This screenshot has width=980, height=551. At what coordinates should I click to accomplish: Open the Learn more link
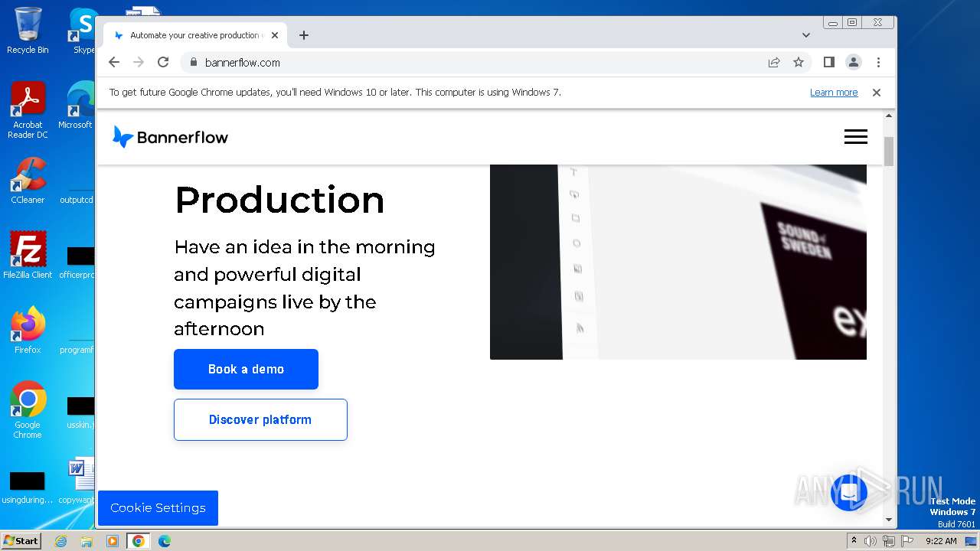[x=834, y=93]
